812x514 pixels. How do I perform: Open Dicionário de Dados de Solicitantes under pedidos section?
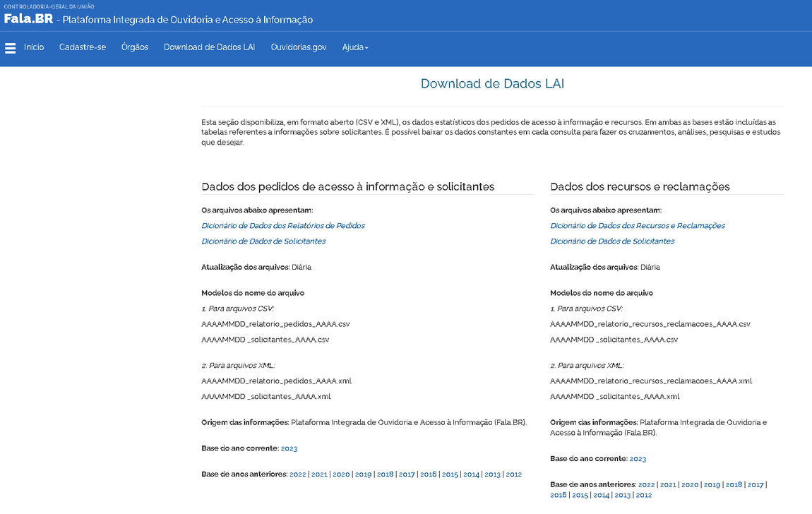pos(263,241)
